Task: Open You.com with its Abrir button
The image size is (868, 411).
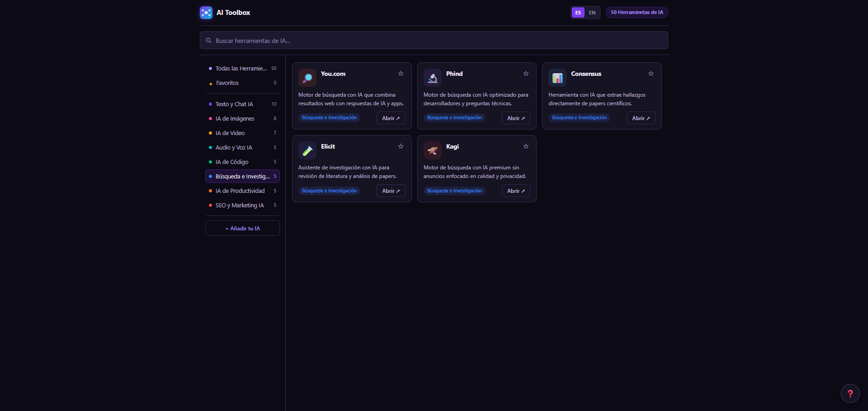Action: pos(391,118)
